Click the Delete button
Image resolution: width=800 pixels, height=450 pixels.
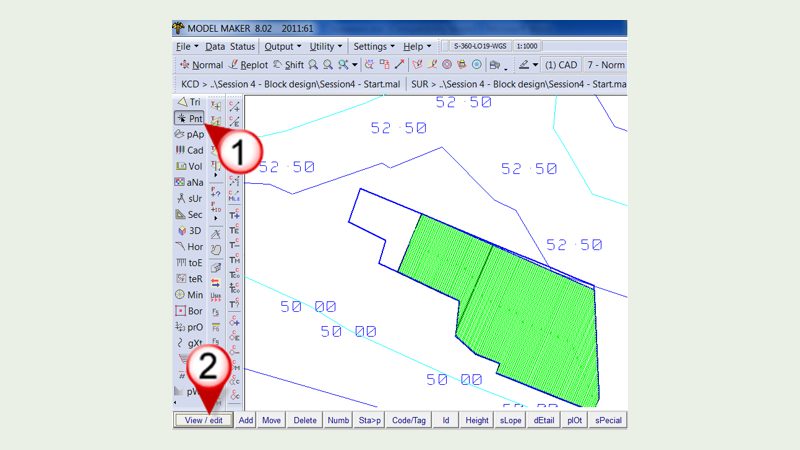pos(305,420)
